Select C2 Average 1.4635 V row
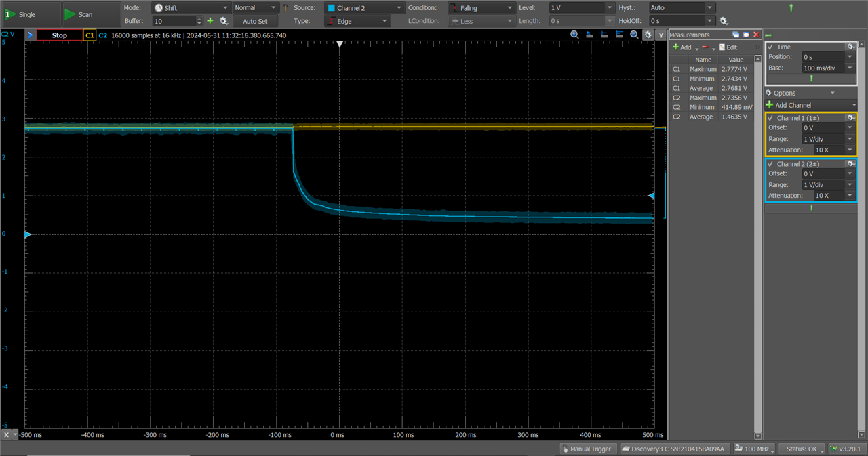Viewport: 868px width, 456px height. (x=712, y=117)
